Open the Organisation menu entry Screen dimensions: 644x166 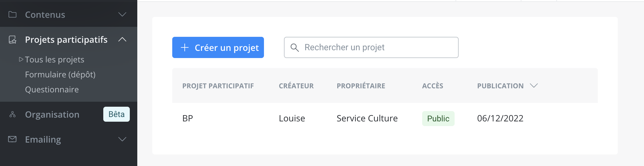(52, 115)
